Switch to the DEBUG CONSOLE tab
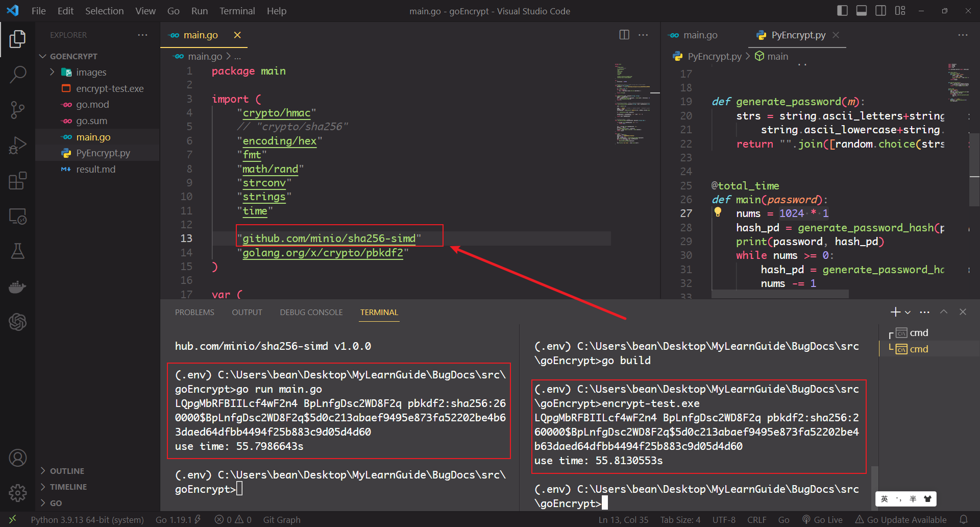Image resolution: width=980 pixels, height=527 pixels. tap(311, 312)
